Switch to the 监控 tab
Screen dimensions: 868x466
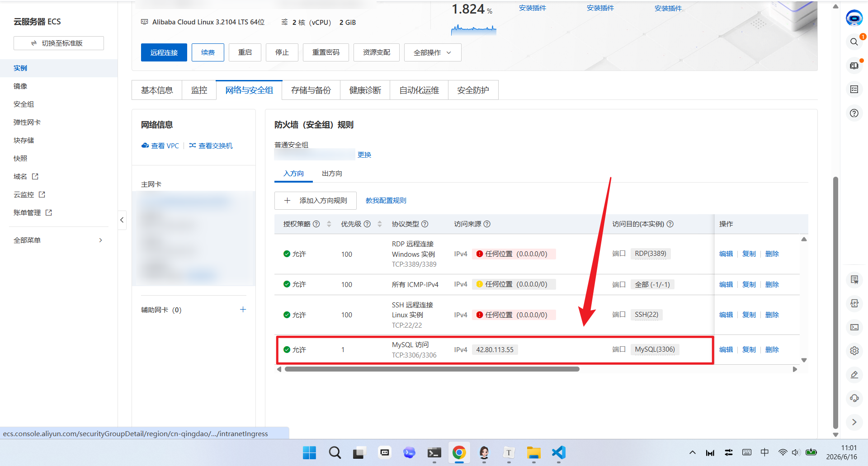(199, 90)
